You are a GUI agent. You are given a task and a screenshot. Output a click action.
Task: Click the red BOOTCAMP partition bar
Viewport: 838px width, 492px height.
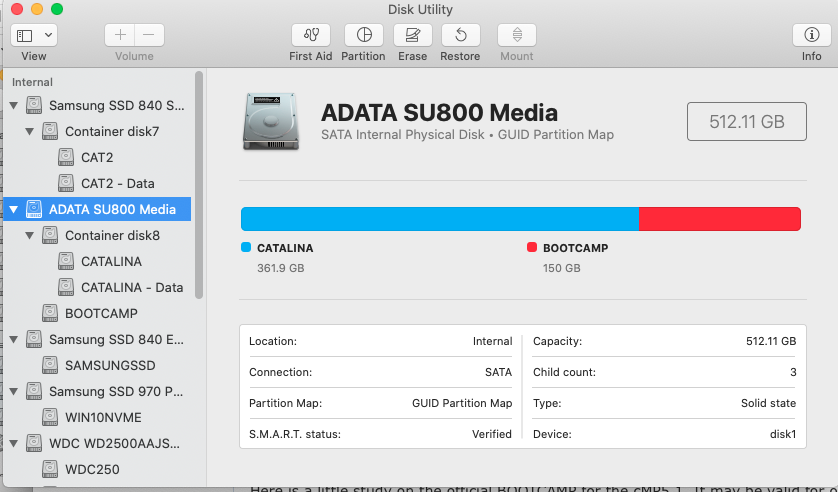pos(720,219)
